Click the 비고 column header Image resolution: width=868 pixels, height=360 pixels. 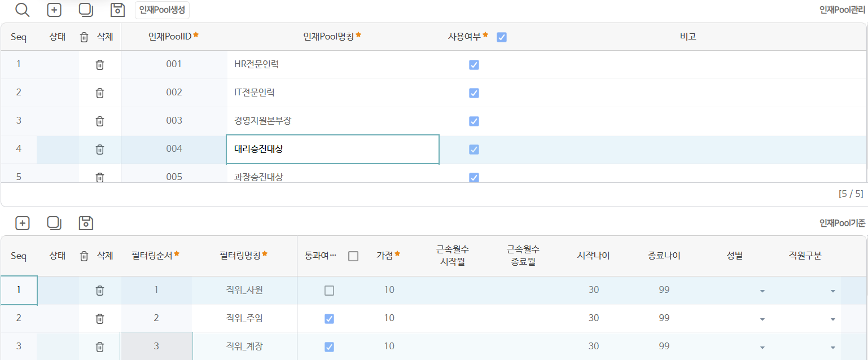(688, 37)
